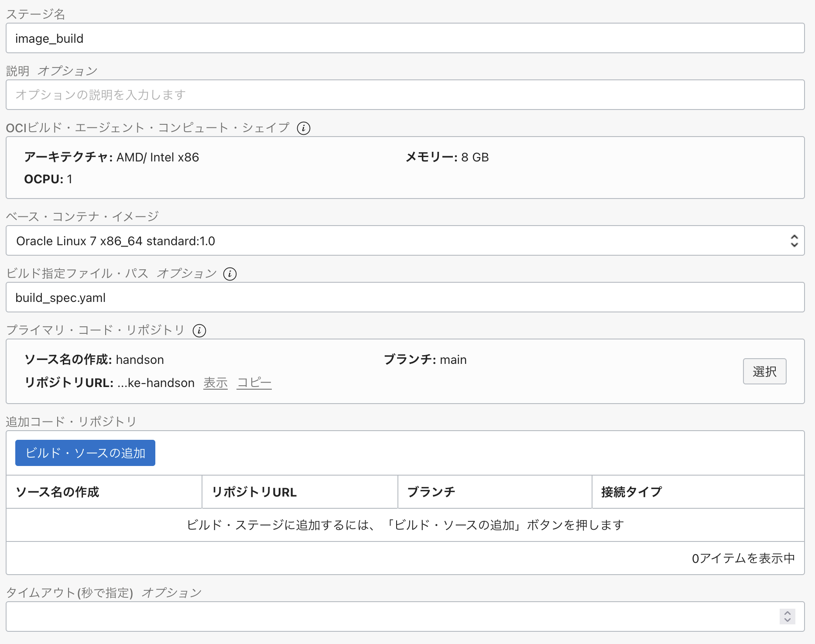
Task: Click the 表示 link to show URL
Action: point(216,383)
